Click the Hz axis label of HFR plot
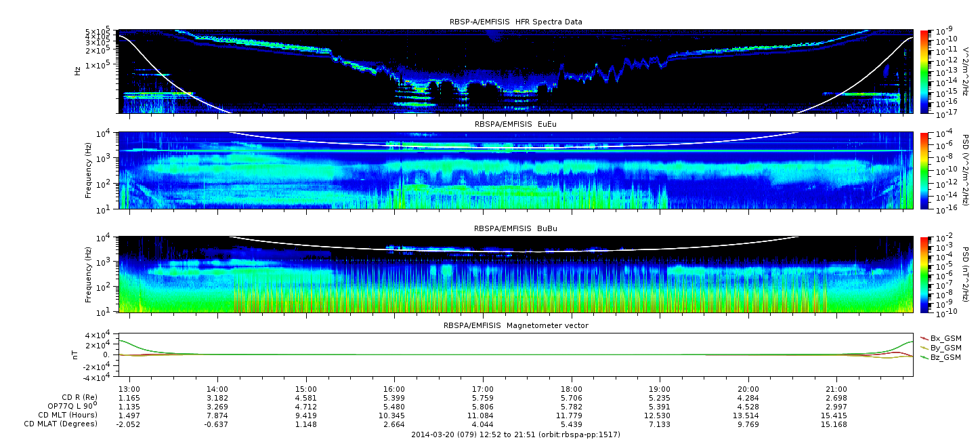 (x=78, y=70)
